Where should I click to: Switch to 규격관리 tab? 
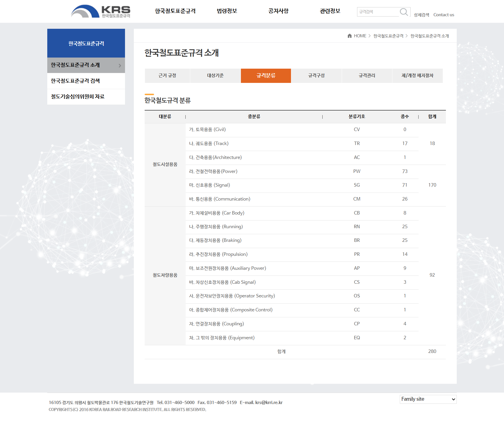(x=367, y=75)
